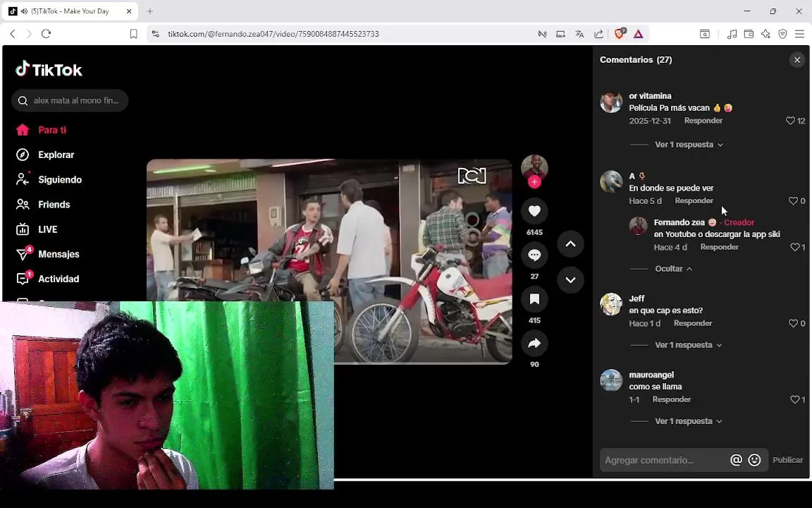Viewport: 812px width, 508px height.
Task: Close the TikTok browser tab
Action: tap(129, 11)
